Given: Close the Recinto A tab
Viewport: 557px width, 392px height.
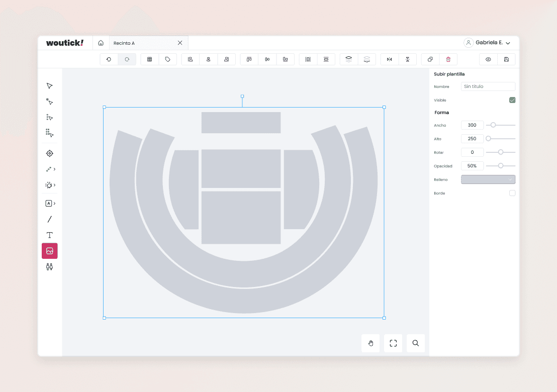Looking at the screenshot, I should pyautogui.click(x=180, y=43).
